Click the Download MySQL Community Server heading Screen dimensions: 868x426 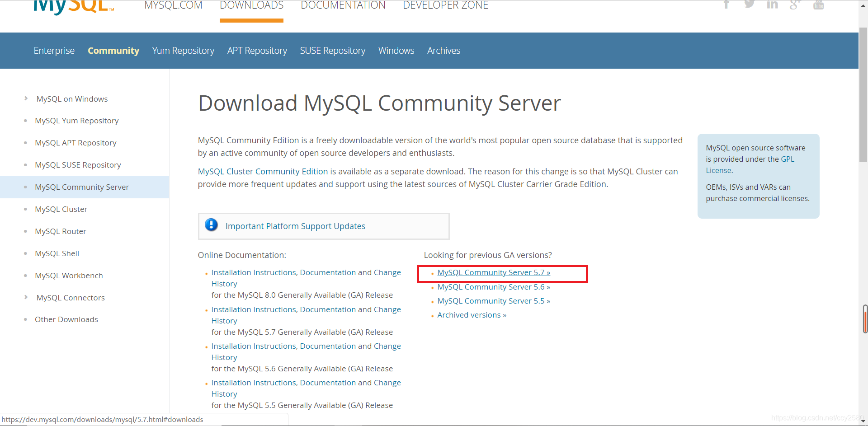tap(379, 103)
